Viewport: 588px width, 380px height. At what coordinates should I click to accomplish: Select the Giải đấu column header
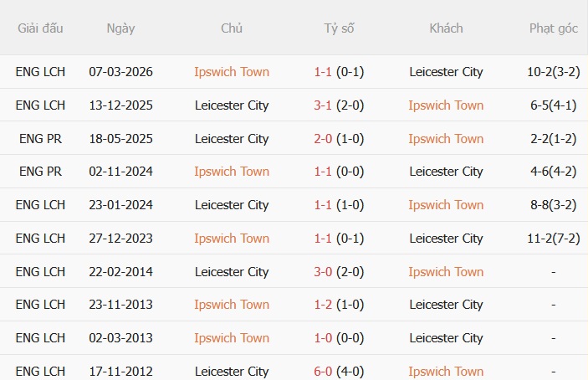[40, 28]
